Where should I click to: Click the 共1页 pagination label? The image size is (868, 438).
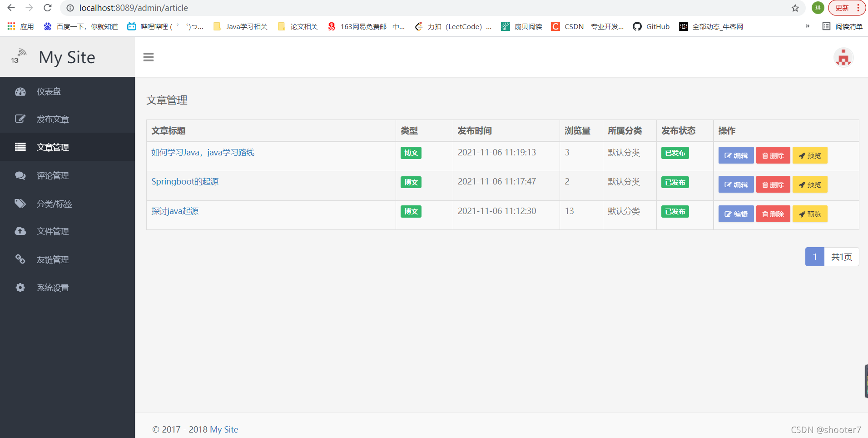point(842,257)
